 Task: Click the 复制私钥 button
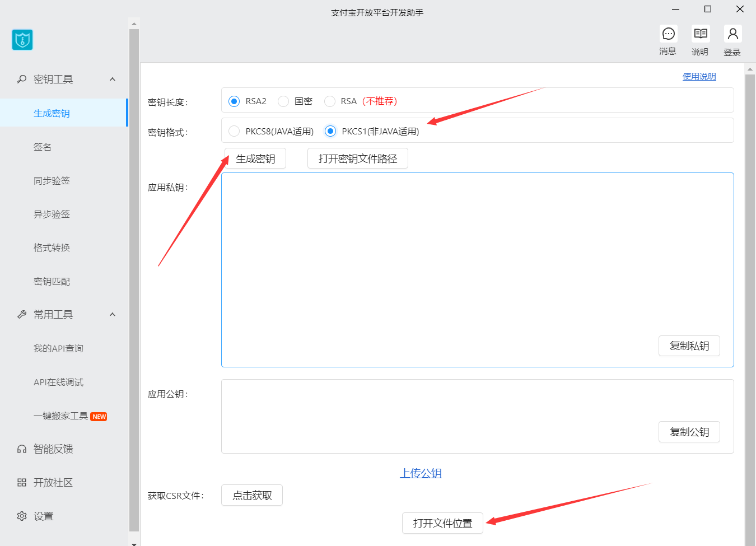click(689, 346)
